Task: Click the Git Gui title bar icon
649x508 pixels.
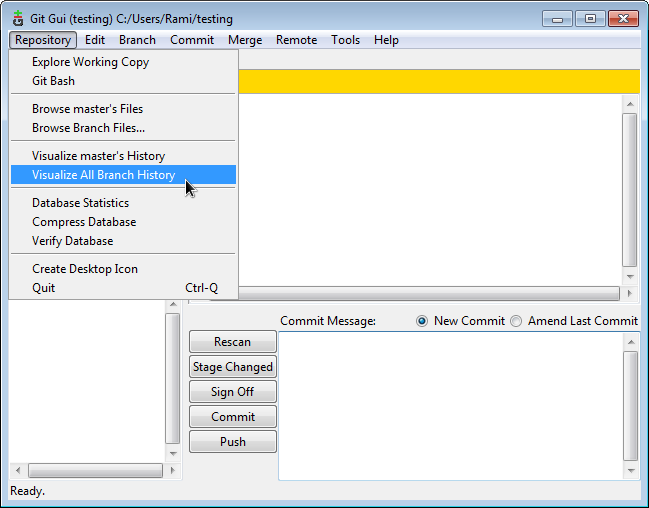Action: [17, 19]
